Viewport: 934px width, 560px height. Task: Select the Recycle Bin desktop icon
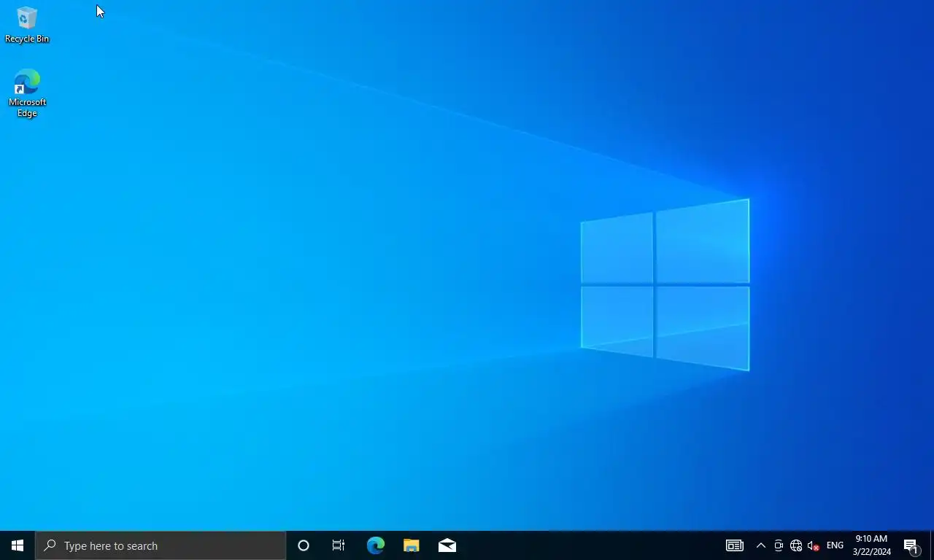(27, 25)
